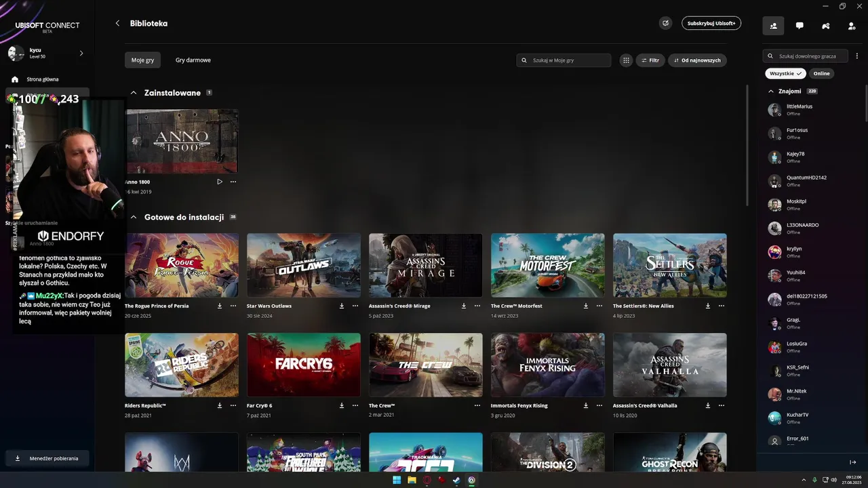Go to Strona główna in sidebar

tap(42, 79)
